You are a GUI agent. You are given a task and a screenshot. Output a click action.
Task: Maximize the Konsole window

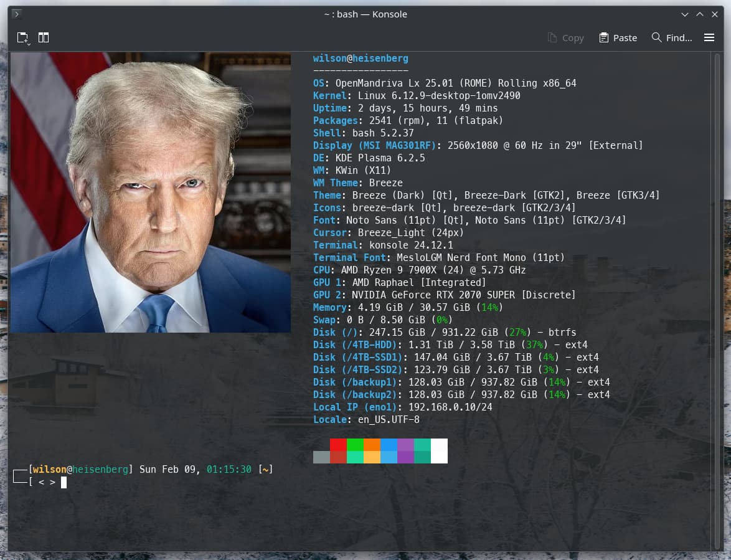[x=700, y=14]
